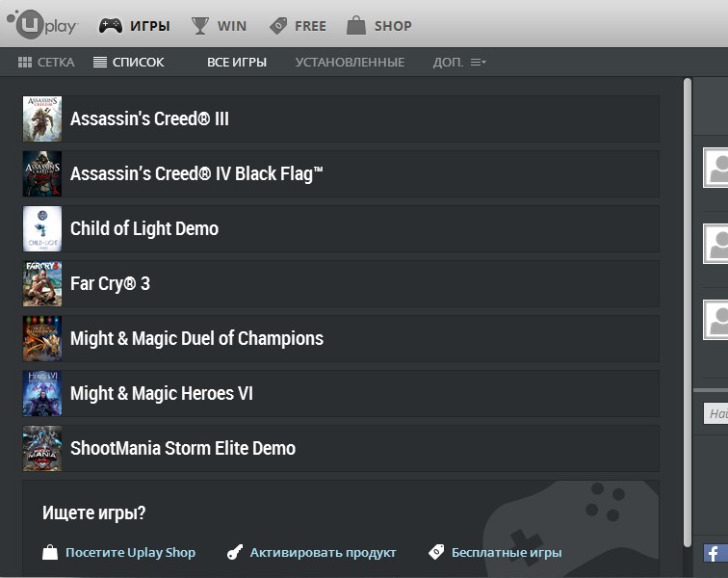Viewport: 728px width, 578px height.
Task: Open Might & Magic Heroes VI cover
Action: [42, 393]
